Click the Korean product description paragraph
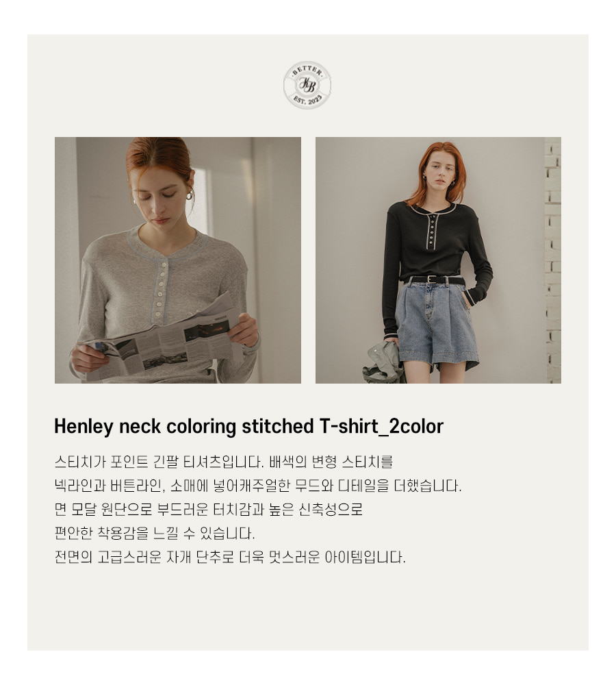 257,510
